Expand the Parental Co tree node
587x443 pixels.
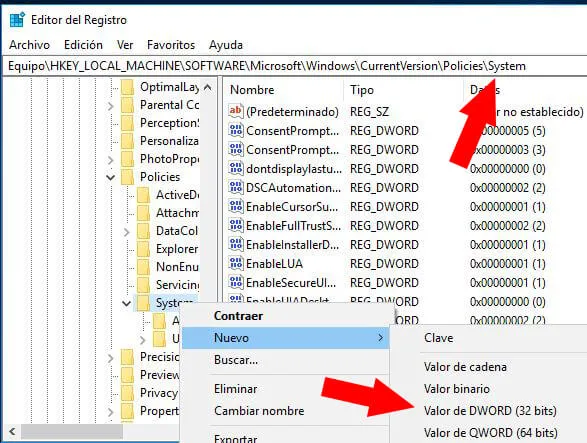point(110,106)
